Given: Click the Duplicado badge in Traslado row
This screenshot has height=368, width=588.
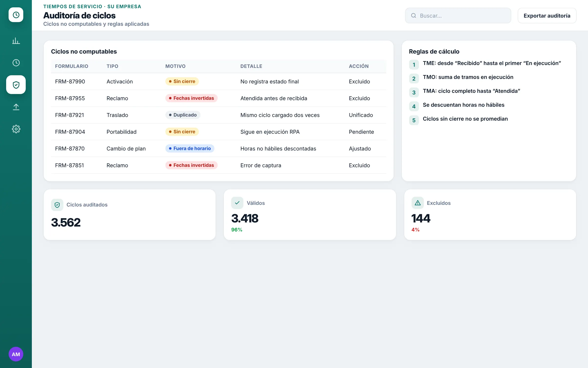Looking at the screenshot, I should click(x=183, y=115).
